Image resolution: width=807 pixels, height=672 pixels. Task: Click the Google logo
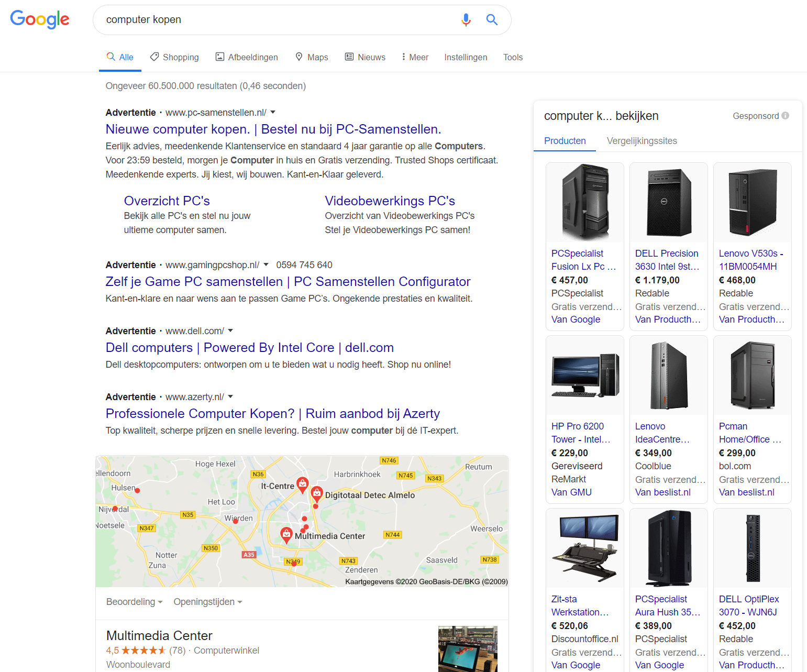click(x=40, y=19)
